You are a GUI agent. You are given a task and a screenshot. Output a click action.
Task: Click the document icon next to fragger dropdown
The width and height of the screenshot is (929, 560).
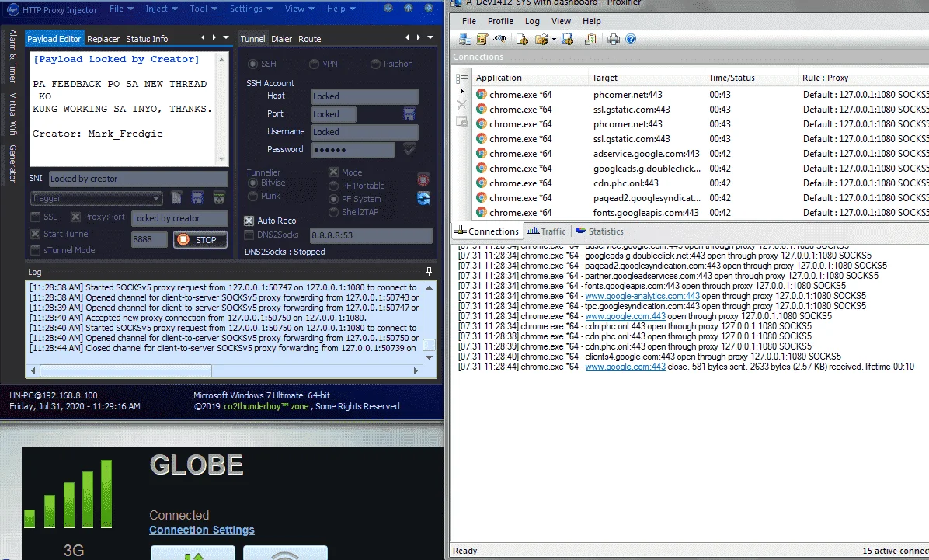(x=176, y=197)
